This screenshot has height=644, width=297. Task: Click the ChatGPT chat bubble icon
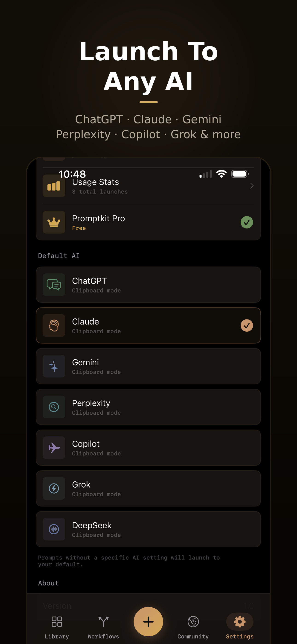click(54, 284)
